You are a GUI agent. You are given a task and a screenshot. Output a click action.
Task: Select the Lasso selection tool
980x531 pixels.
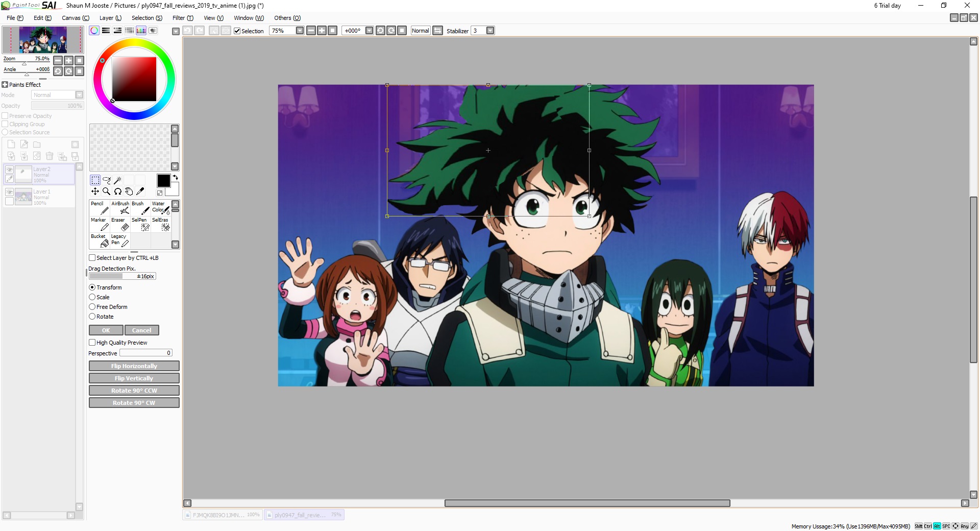click(x=106, y=180)
